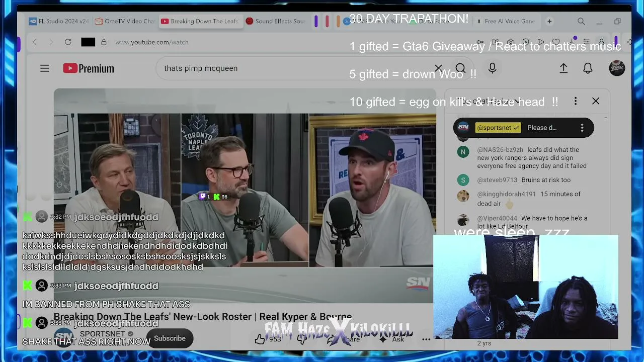Image resolution: width=644 pixels, height=362 pixels.
Task: Open the @steveb9713 username
Action: click(497, 180)
